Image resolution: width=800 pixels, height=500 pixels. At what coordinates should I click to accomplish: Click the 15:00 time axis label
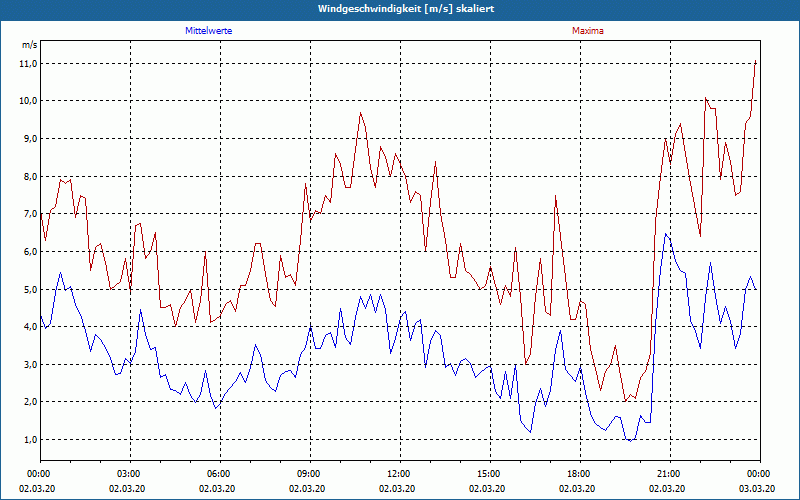[488, 474]
